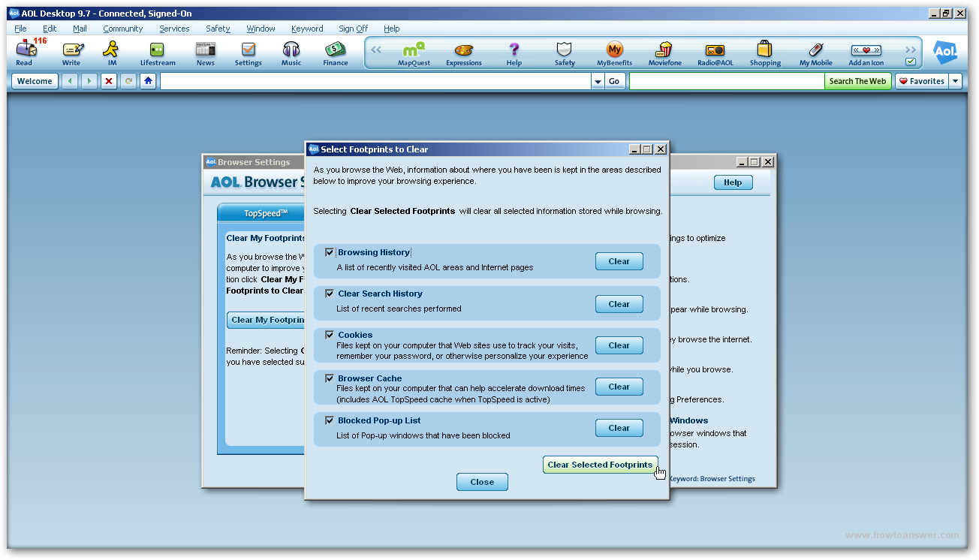Screen dimensions: 979x560
Task: Open the Safety shield icon
Action: pos(565,53)
